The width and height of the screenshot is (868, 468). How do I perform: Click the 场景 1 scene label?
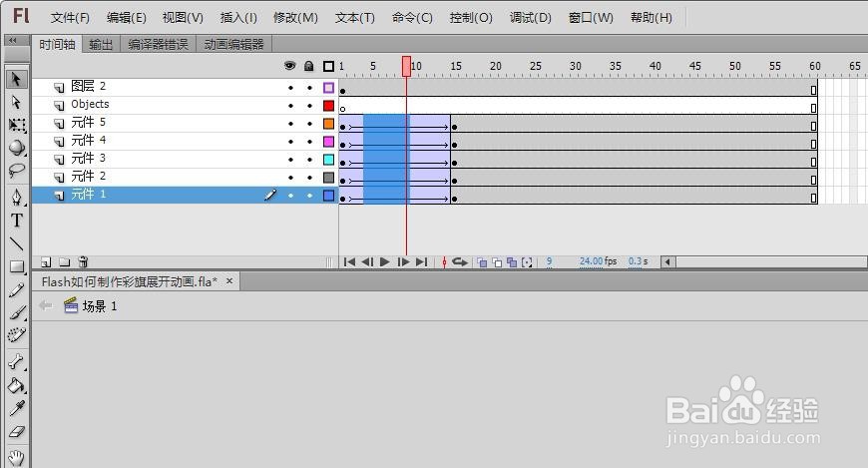pos(100,306)
